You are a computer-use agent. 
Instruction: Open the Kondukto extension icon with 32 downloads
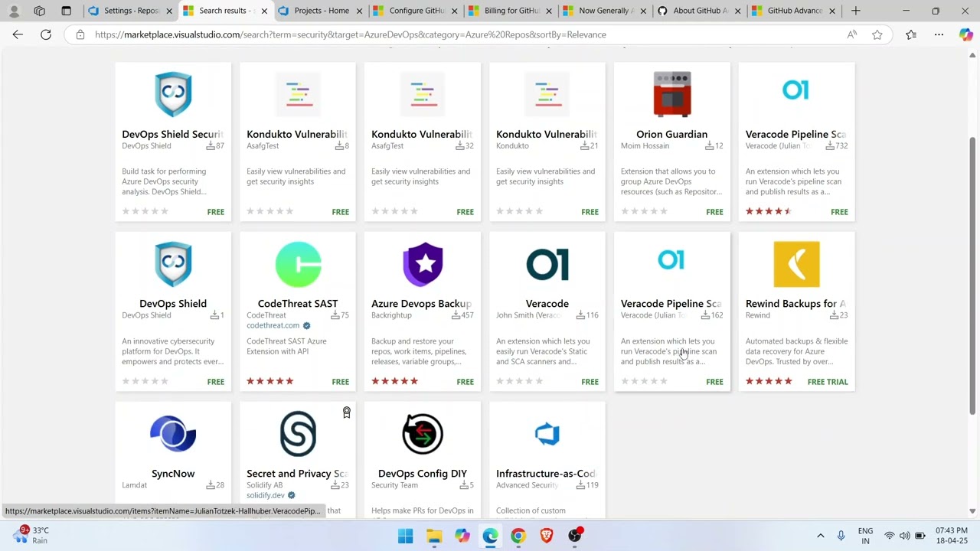[423, 94]
